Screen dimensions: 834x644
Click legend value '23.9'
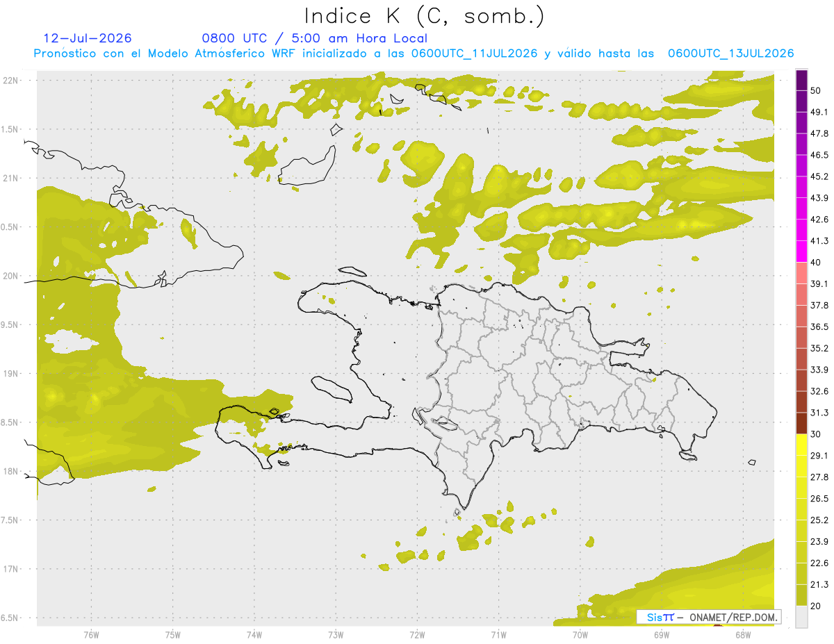coord(819,542)
